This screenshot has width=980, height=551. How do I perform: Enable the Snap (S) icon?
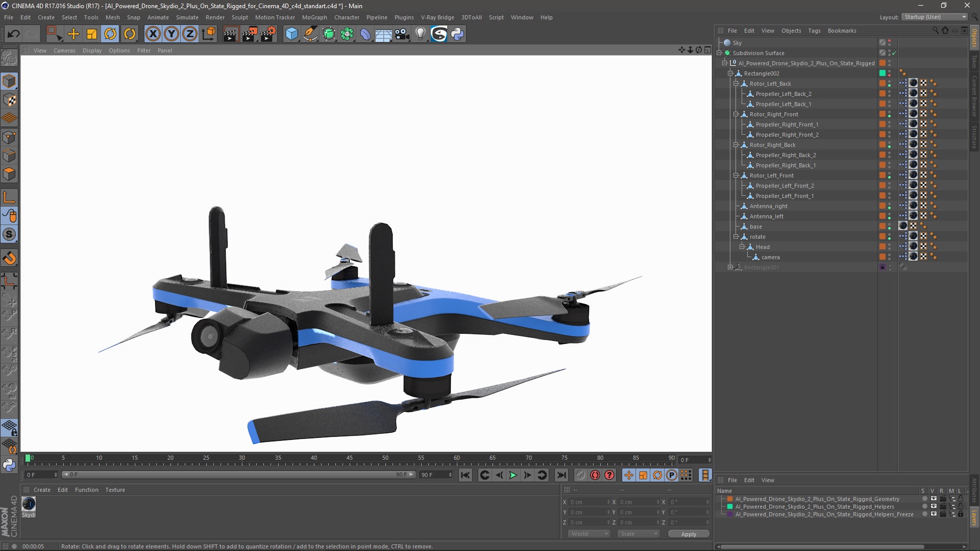[x=9, y=235]
